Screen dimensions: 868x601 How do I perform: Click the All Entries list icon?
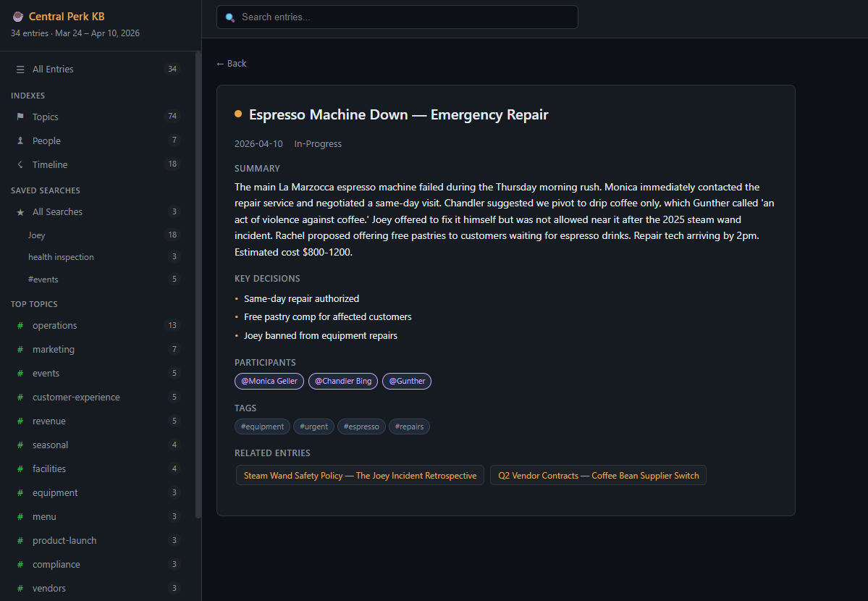tap(20, 70)
